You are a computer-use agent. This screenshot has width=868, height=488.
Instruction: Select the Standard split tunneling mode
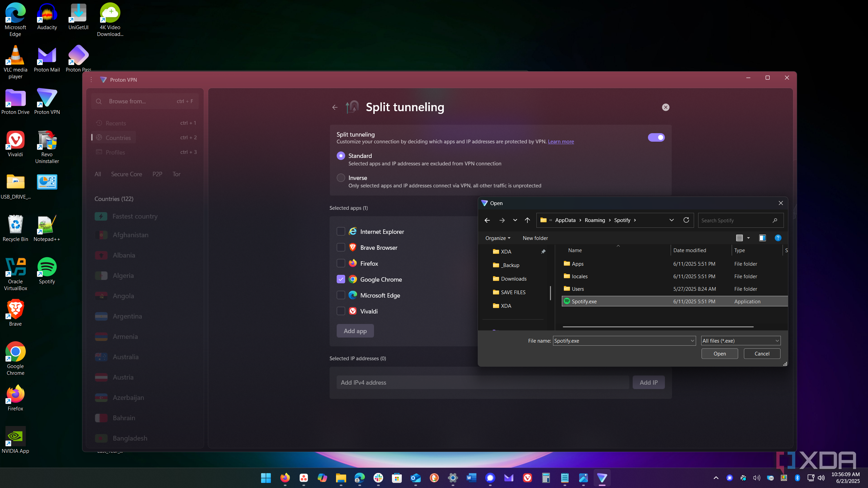coord(341,156)
